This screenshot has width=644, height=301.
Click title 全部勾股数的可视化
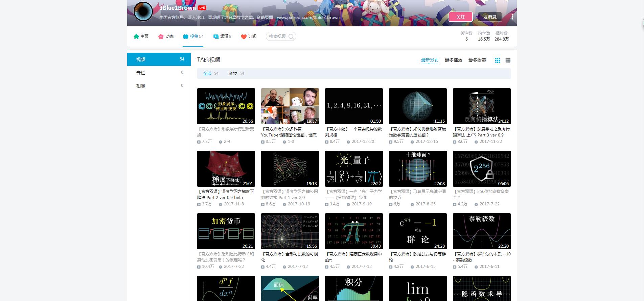coord(290,257)
